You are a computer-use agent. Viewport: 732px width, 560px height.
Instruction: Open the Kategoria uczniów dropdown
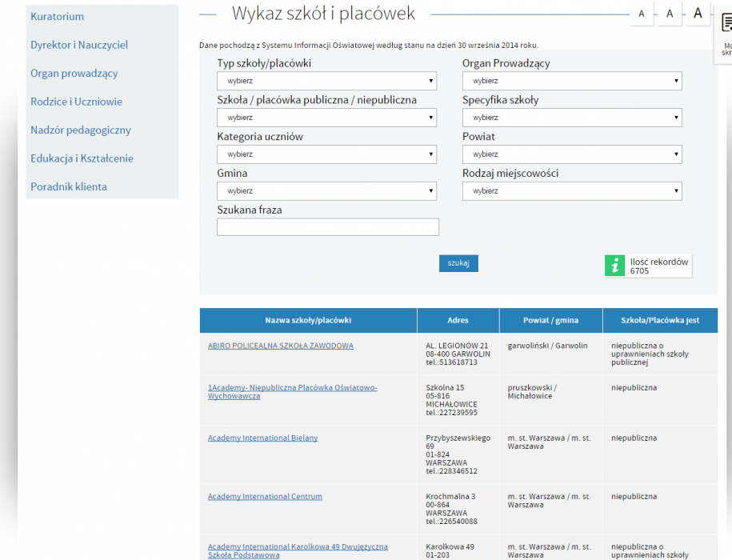326,154
